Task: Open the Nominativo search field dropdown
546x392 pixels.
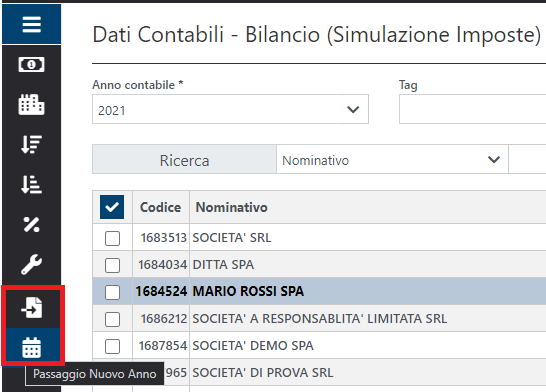Action: point(392,160)
